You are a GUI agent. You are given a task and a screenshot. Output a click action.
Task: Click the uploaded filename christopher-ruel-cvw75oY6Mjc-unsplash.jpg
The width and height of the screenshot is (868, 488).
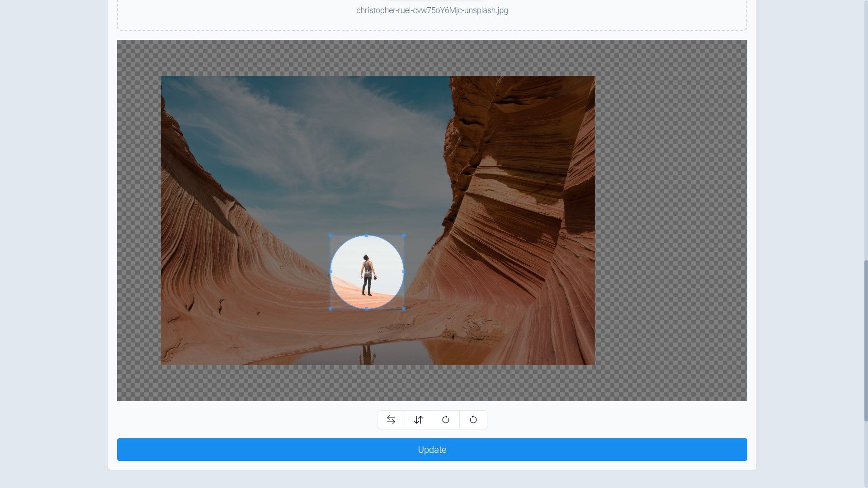[432, 10]
